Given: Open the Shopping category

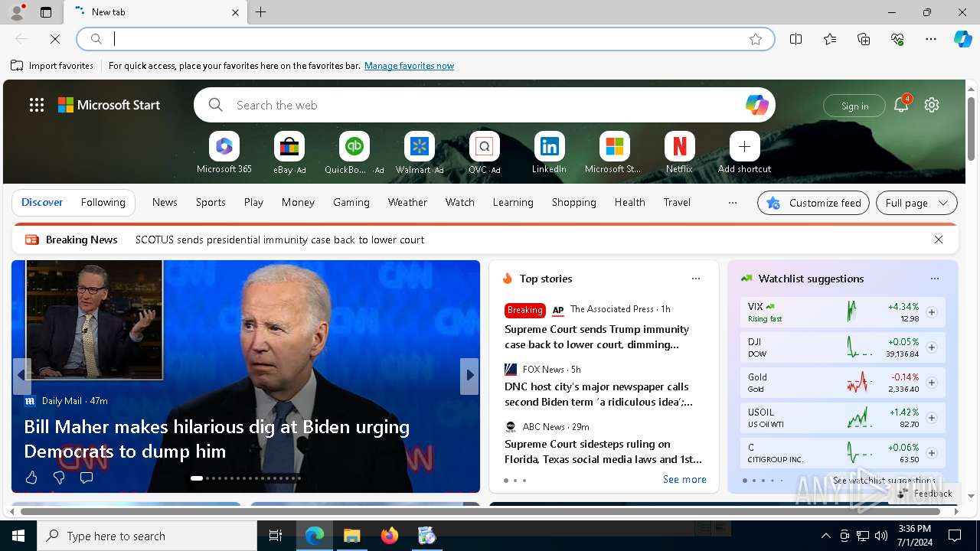Looking at the screenshot, I should (573, 202).
